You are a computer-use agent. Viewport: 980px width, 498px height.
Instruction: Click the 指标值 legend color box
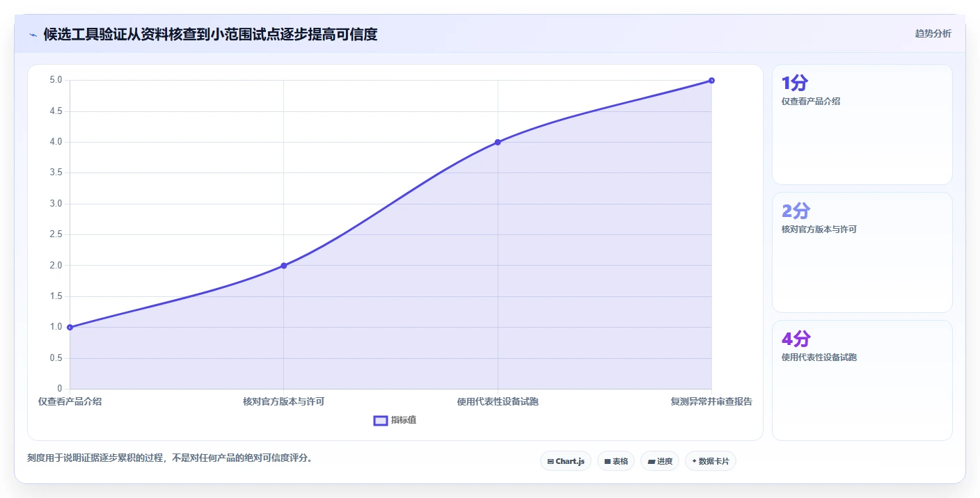(x=381, y=420)
